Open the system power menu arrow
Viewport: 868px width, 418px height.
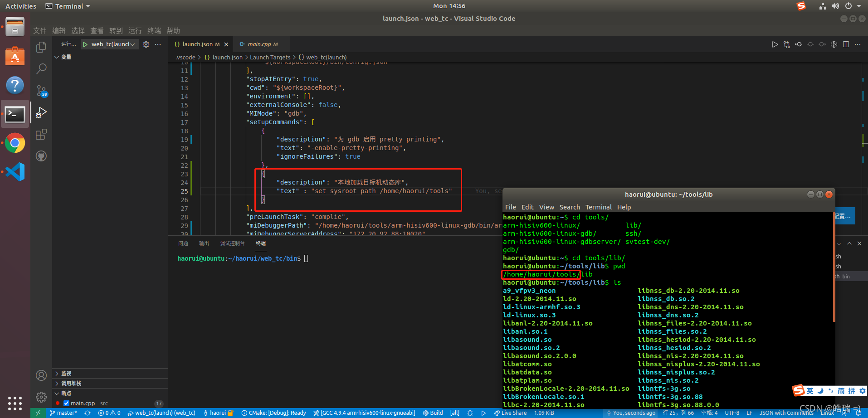(859, 6)
